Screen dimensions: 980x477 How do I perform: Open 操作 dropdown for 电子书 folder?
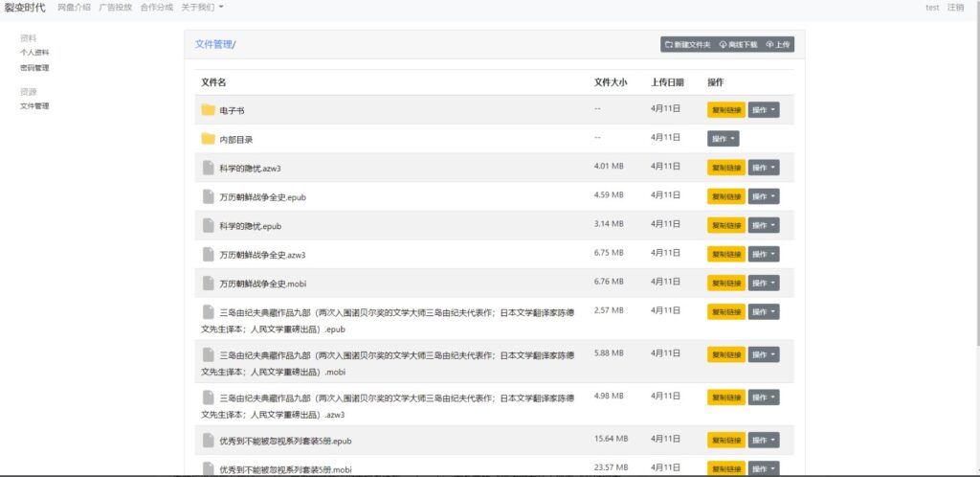tap(764, 110)
